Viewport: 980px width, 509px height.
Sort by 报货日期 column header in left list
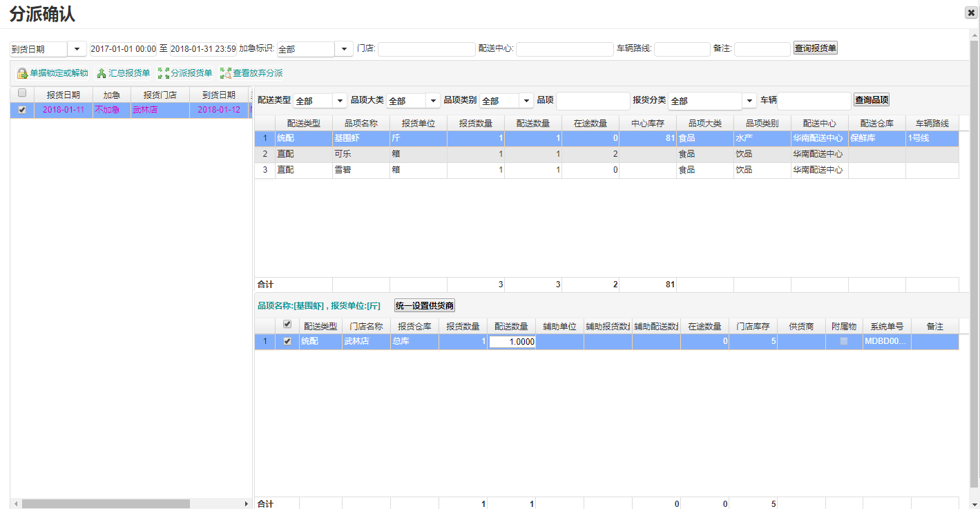click(64, 95)
